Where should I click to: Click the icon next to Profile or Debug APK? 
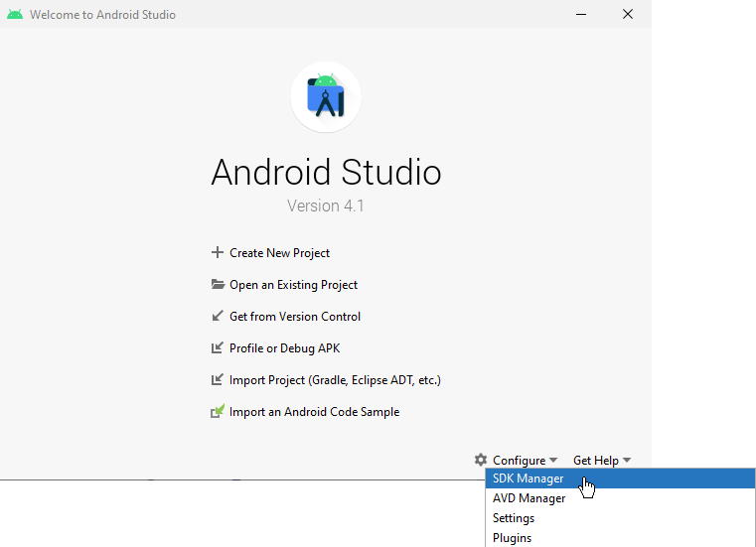click(x=218, y=348)
